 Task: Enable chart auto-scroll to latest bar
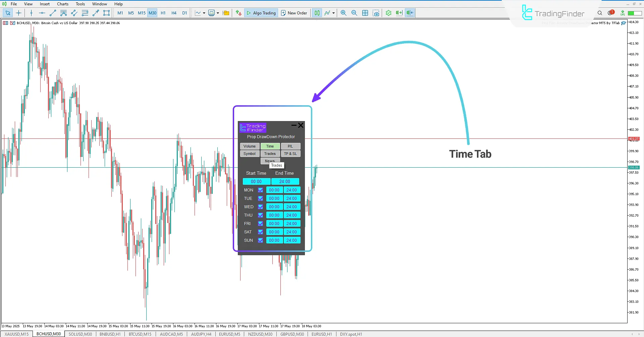tap(399, 13)
